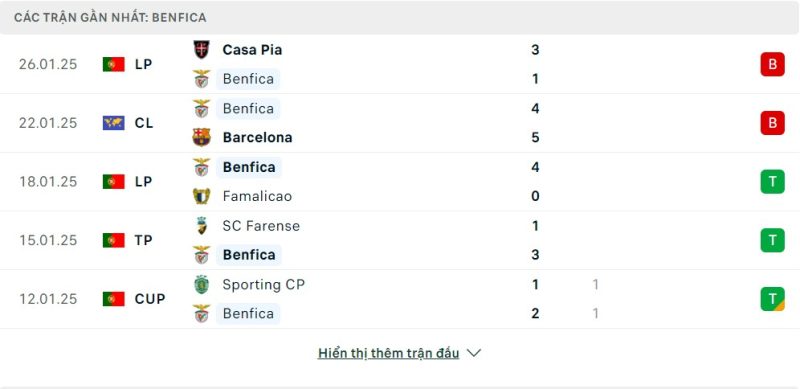
Task: Click the Barcelona club crest
Action: point(202,137)
